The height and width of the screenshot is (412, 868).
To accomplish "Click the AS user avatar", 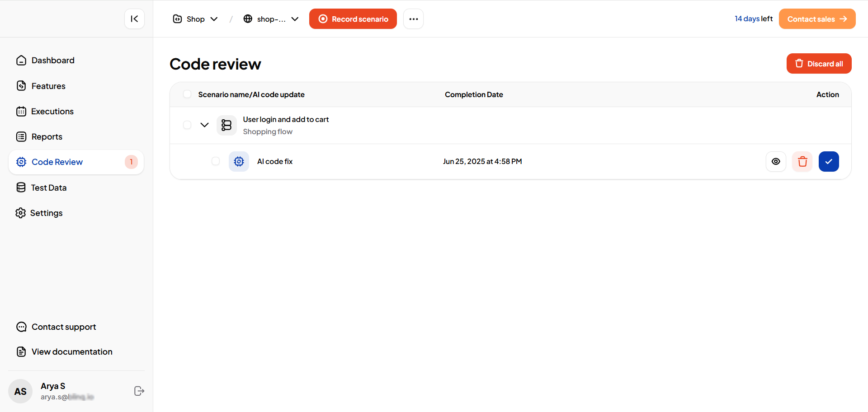I will [20, 391].
